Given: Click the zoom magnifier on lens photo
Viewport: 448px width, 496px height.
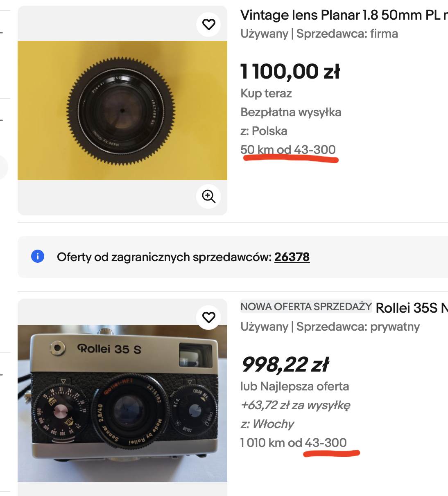Looking at the screenshot, I should [x=209, y=196].
